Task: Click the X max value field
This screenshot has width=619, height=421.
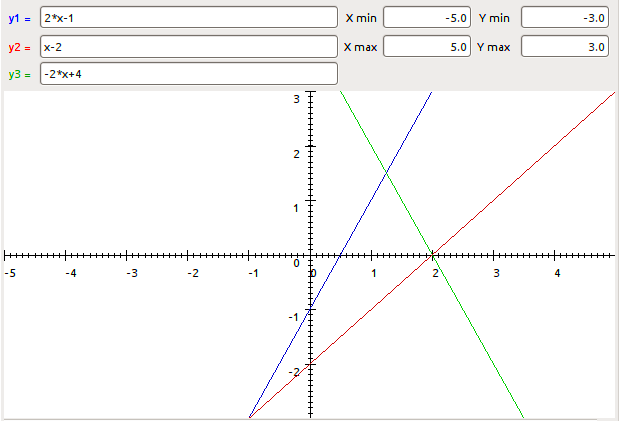Action: [427, 47]
